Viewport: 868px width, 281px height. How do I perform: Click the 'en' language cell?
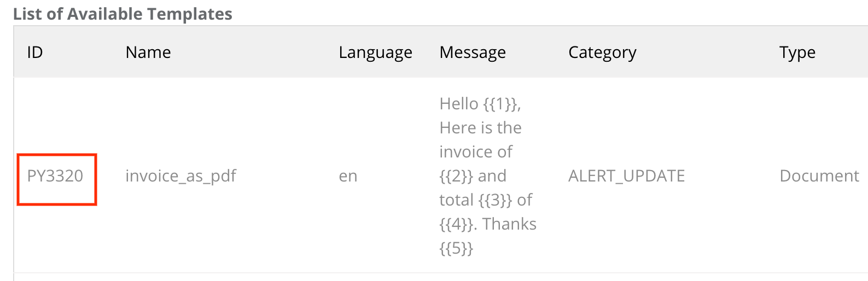348,177
